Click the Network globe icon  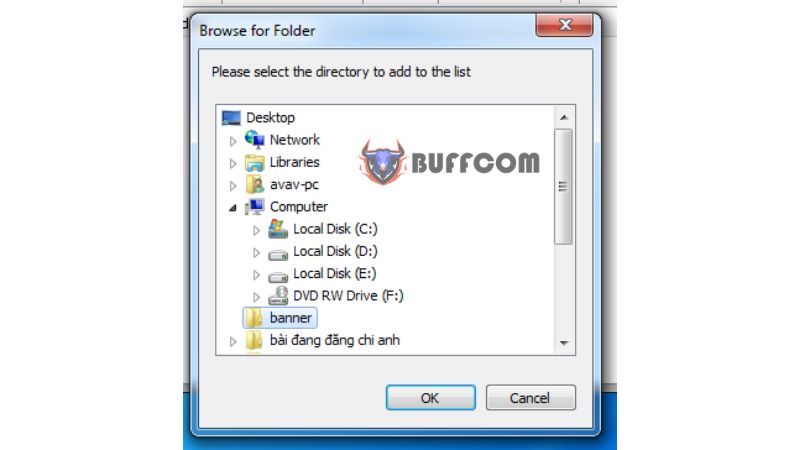(255, 139)
